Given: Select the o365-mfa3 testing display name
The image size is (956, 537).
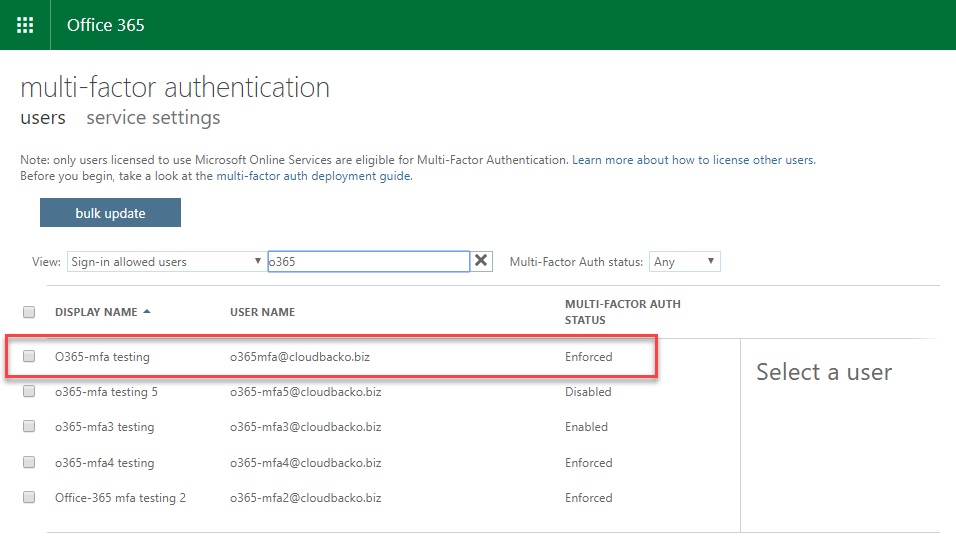Looking at the screenshot, I should pos(104,427).
